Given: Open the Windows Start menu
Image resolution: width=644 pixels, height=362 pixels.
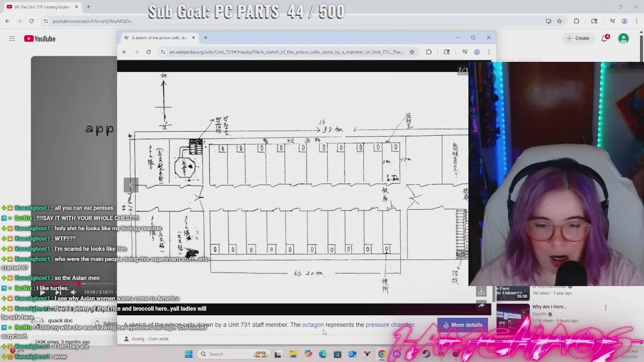Looking at the screenshot, I should pos(189,354).
